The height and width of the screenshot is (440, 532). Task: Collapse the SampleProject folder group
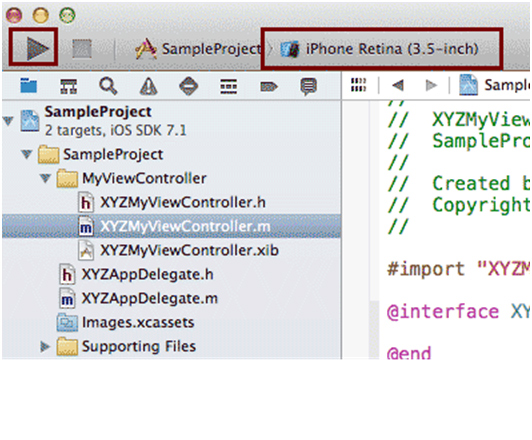tap(26, 154)
